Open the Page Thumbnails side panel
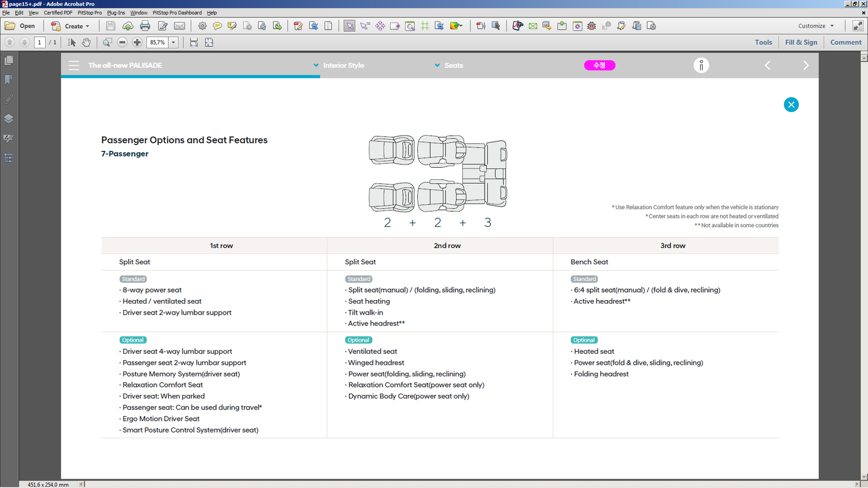Image resolution: width=868 pixels, height=488 pixels. (x=9, y=60)
